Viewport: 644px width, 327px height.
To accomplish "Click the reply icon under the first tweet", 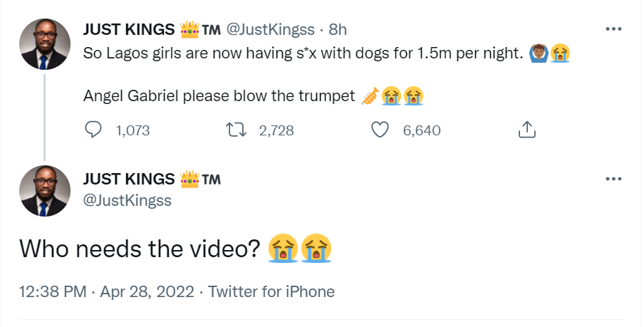I will (x=95, y=130).
